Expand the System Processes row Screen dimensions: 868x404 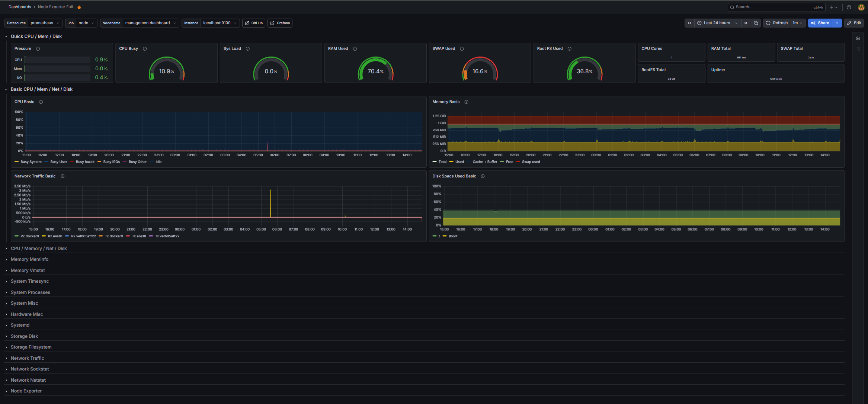tap(30, 292)
